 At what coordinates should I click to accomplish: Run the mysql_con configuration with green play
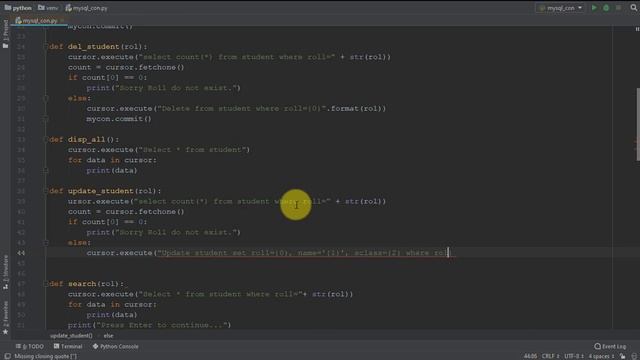click(x=594, y=8)
